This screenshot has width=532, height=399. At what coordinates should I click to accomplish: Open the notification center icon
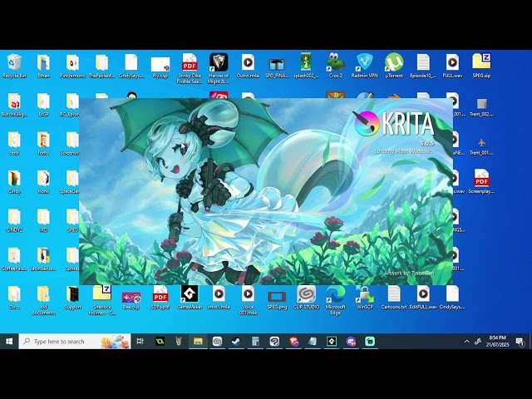click(520, 342)
